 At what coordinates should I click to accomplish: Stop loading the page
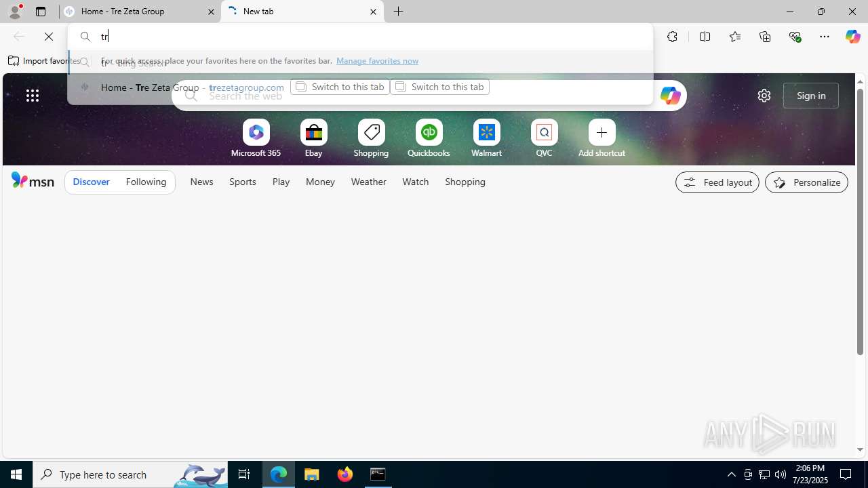[49, 37]
